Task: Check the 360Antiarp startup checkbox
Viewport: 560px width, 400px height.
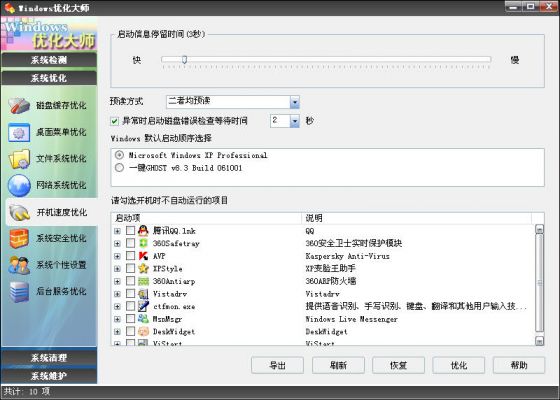Action: point(130,281)
